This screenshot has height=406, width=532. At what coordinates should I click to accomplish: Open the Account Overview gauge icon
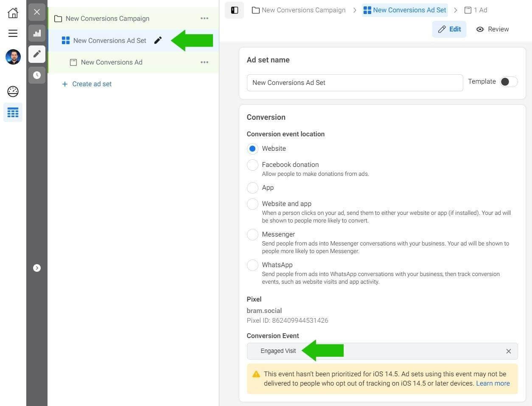point(13,91)
